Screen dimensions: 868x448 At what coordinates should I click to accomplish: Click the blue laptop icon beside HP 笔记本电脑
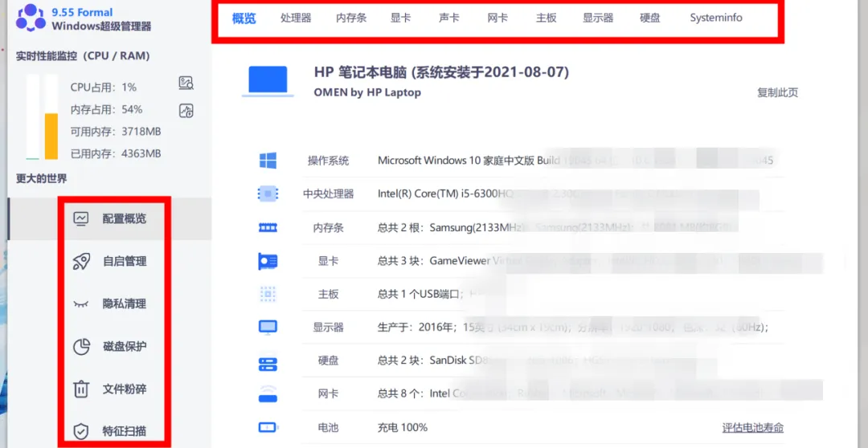click(x=268, y=82)
